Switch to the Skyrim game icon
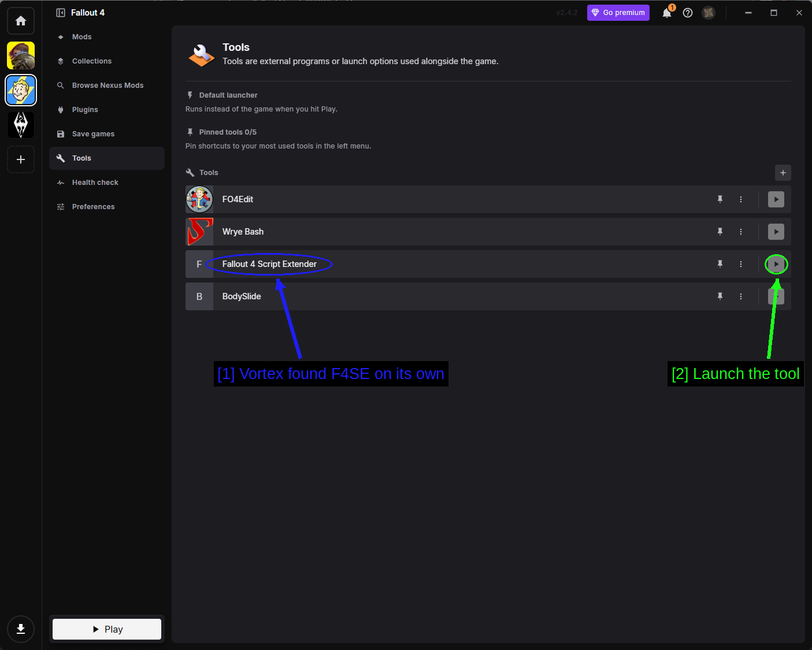Image resolution: width=812 pixels, height=650 pixels. [21, 125]
